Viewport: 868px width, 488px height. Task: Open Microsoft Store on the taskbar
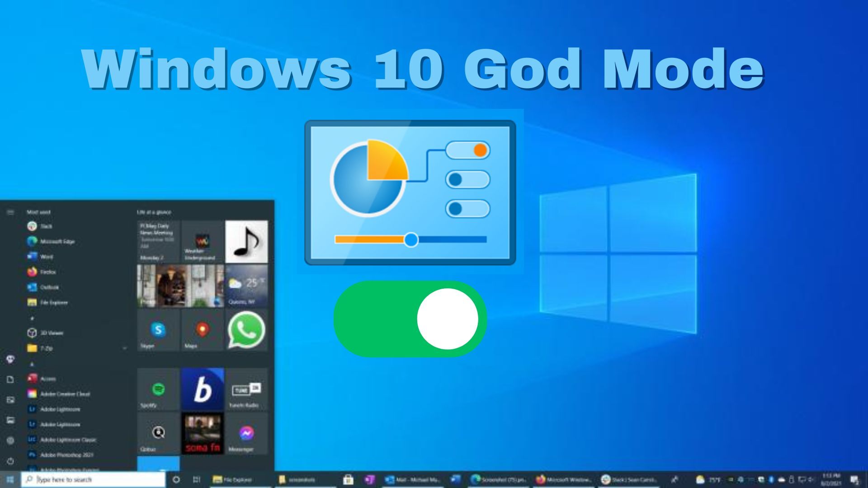[348, 479]
